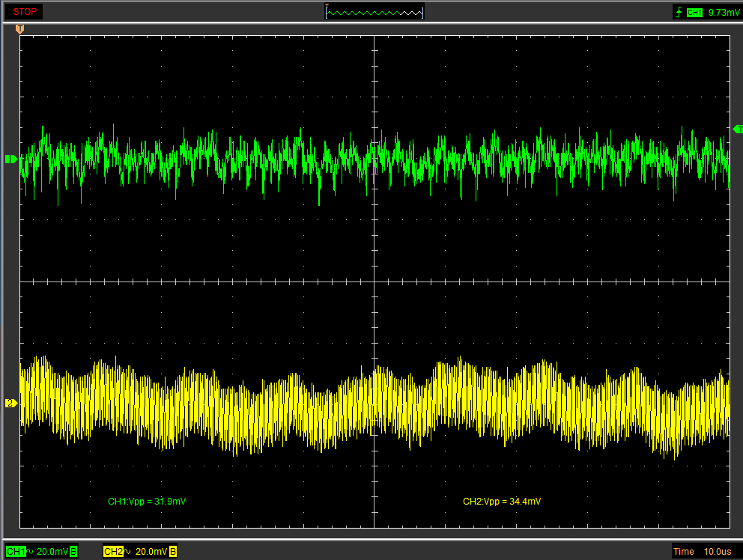Select the 9.73mV trigger level readout
743x560 pixels.
click(723, 12)
